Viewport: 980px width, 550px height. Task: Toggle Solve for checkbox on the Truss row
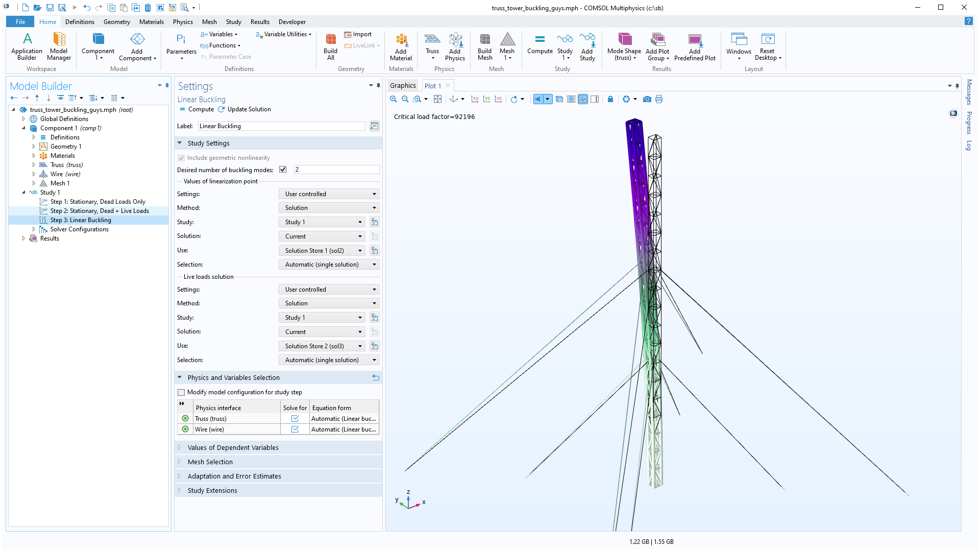(295, 418)
